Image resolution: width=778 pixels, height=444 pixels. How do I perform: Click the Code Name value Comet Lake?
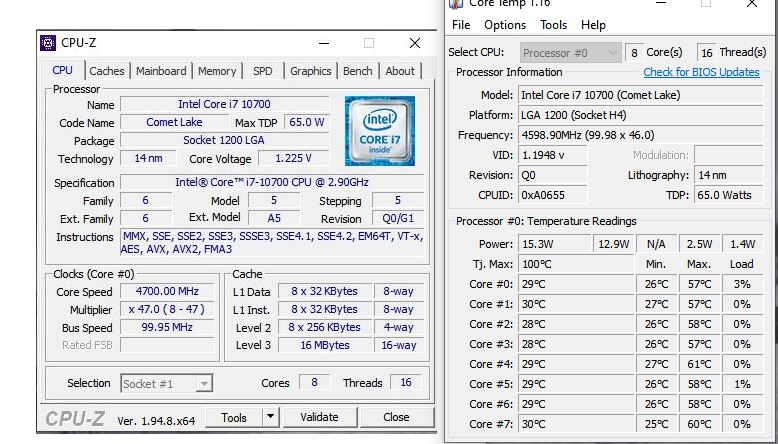pos(174,122)
